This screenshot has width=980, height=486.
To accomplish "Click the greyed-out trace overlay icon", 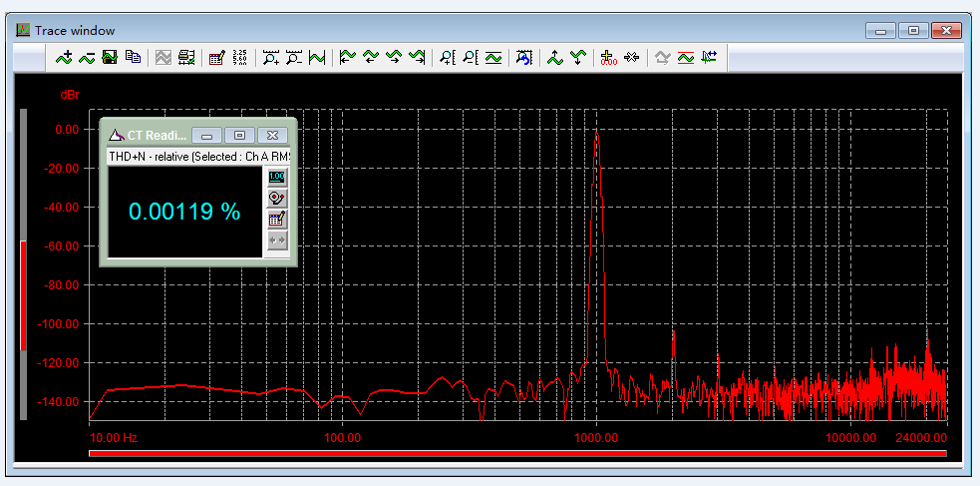I will click(163, 58).
